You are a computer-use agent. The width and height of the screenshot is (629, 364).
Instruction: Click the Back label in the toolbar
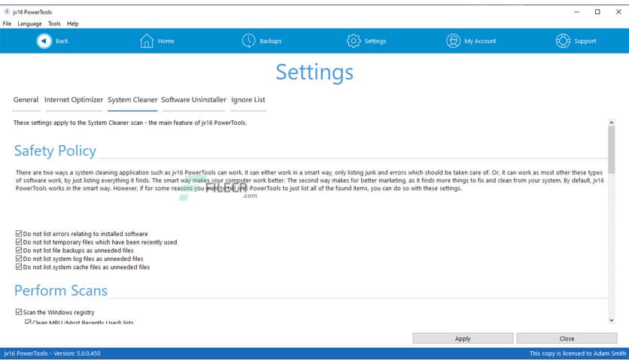pos(62,41)
